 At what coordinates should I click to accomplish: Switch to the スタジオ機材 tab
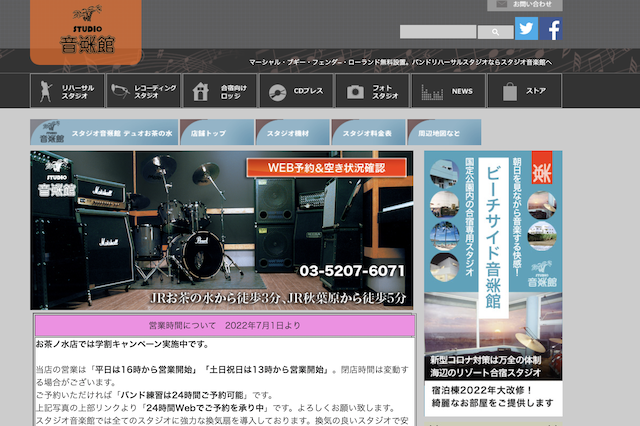pos(292,133)
